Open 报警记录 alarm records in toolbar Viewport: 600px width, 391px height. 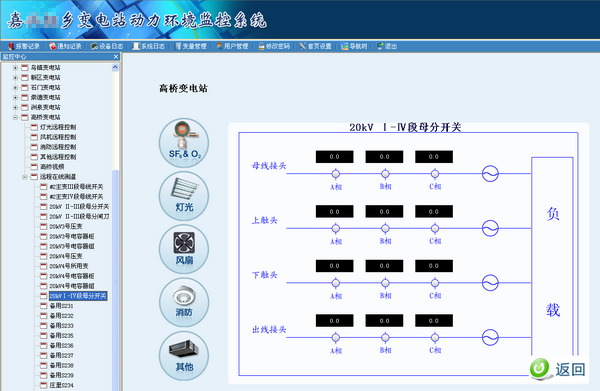(24, 46)
